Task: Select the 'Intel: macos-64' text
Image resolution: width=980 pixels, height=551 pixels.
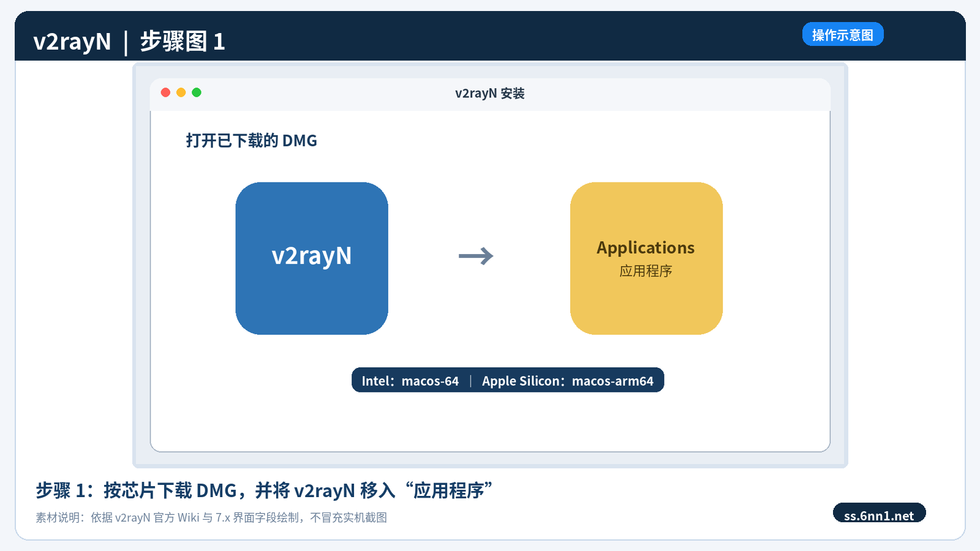Action: (x=410, y=381)
